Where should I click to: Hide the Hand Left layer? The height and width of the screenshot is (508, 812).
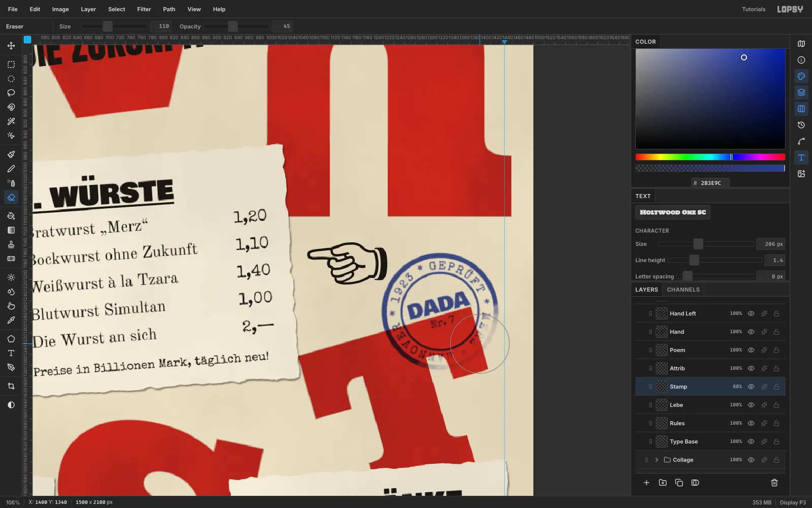[751, 313]
